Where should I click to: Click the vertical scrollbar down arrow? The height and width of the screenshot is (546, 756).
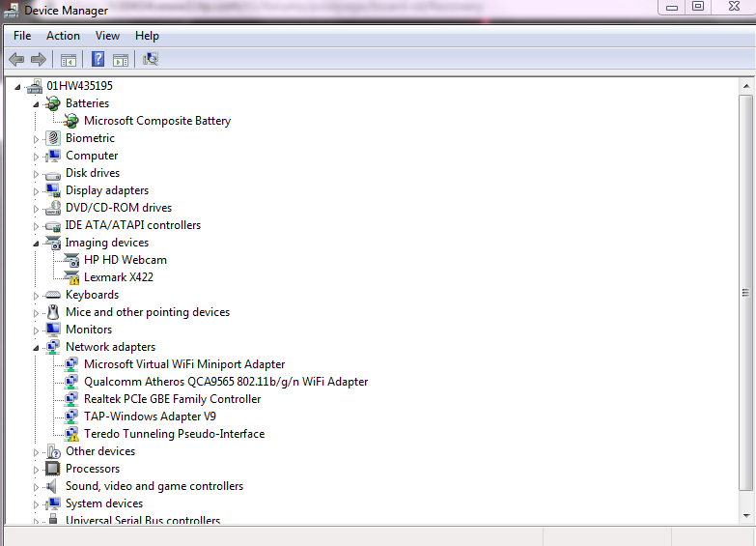[746, 516]
